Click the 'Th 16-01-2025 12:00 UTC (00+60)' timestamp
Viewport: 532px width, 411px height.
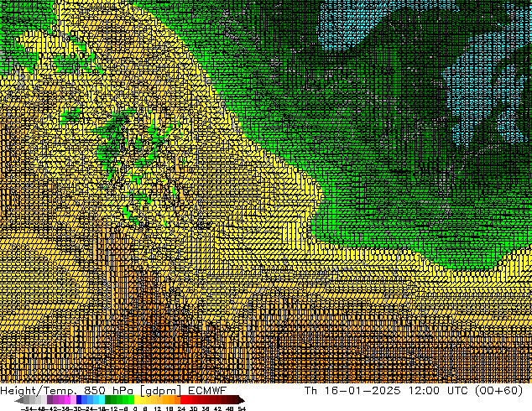point(414,390)
